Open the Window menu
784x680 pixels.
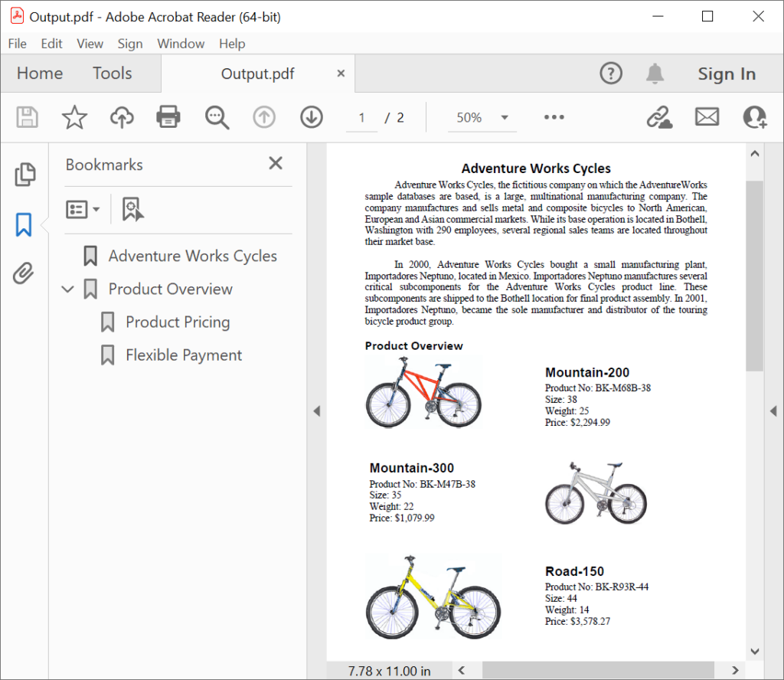(x=181, y=44)
